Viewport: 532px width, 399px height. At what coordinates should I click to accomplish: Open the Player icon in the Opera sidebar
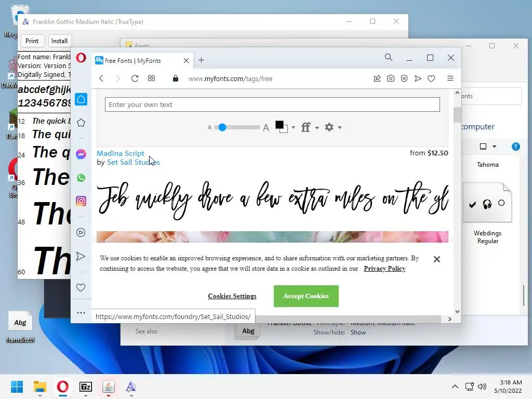(x=81, y=232)
